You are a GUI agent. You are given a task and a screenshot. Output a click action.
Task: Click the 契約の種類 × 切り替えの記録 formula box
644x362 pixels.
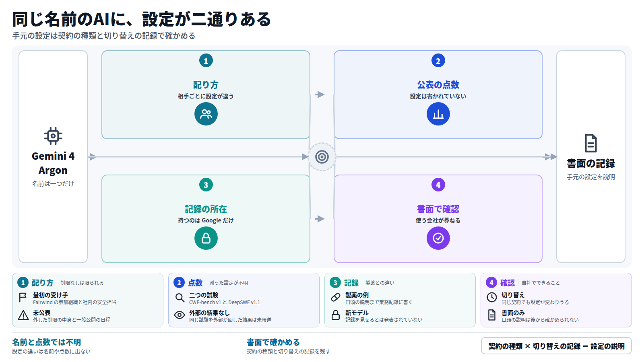pyautogui.click(x=556, y=346)
